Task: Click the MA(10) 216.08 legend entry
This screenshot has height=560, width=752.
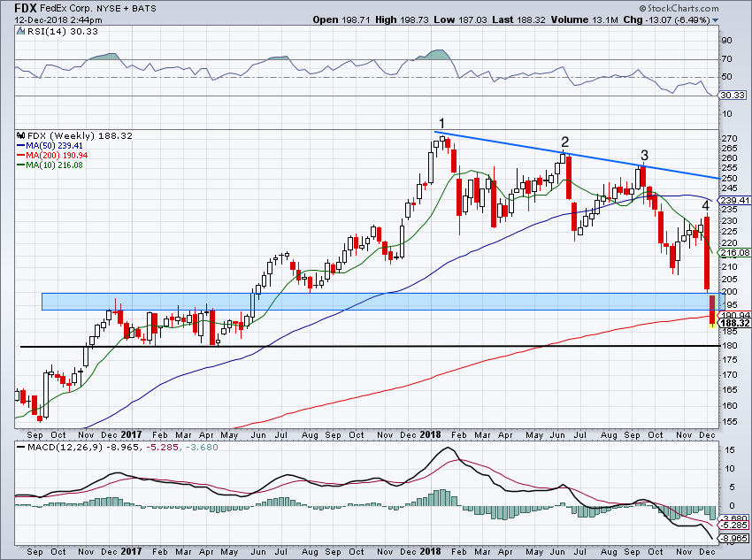Action: (x=50, y=165)
